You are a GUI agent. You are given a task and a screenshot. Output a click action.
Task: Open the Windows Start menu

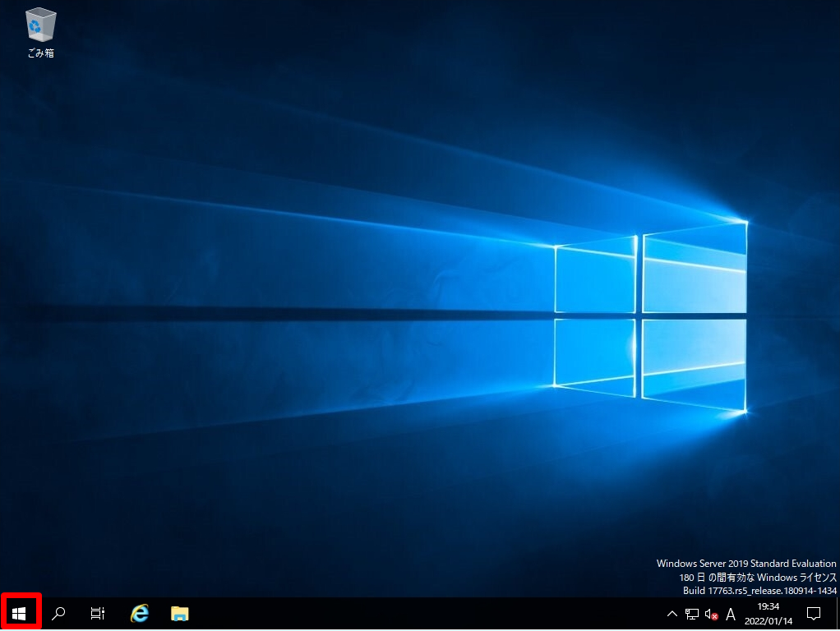pyautogui.click(x=19, y=613)
